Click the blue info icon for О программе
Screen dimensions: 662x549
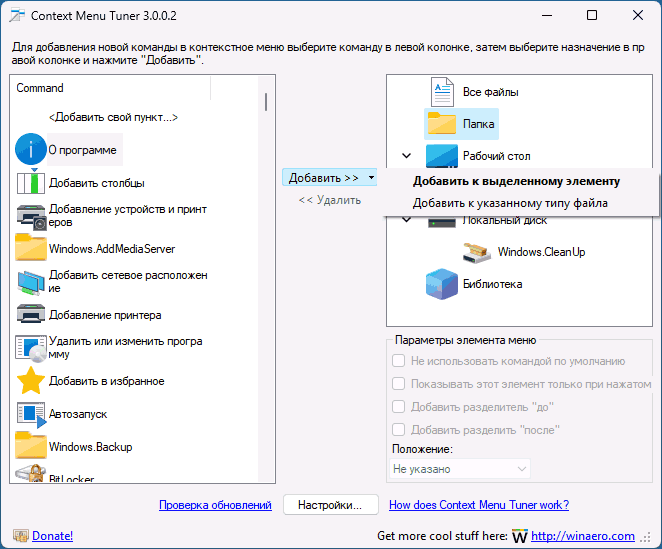[31, 149]
